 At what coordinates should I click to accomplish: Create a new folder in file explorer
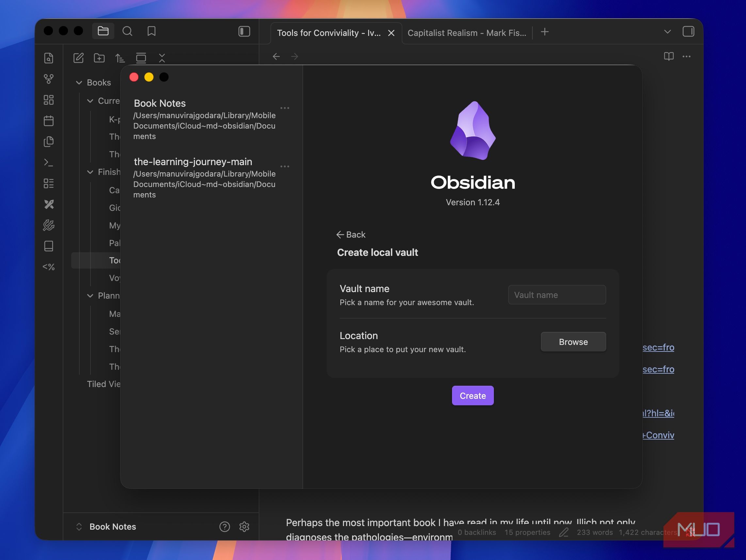99,58
